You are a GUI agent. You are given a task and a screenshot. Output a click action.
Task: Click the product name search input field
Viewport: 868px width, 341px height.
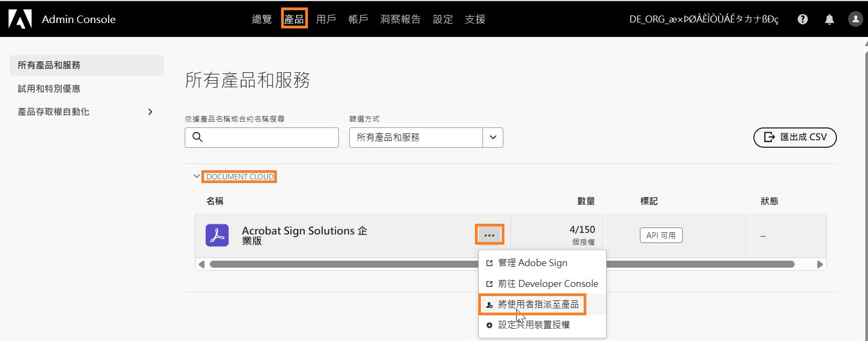pos(261,138)
